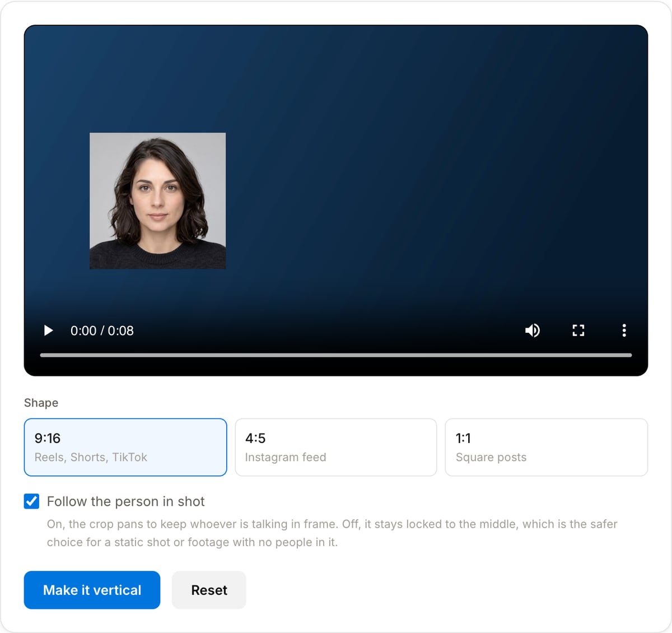Seek along the video progress bar
672x633 pixels.
[x=336, y=355]
